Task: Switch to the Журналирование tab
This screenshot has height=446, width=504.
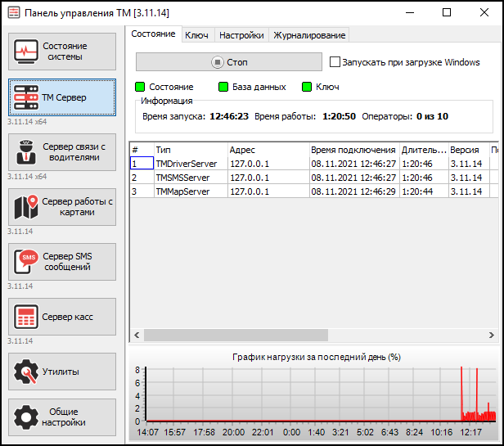Action: pyautogui.click(x=309, y=35)
